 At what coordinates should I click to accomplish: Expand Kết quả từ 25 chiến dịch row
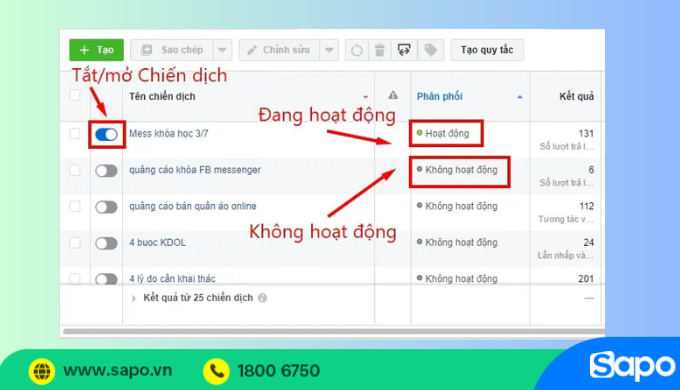[x=134, y=298]
